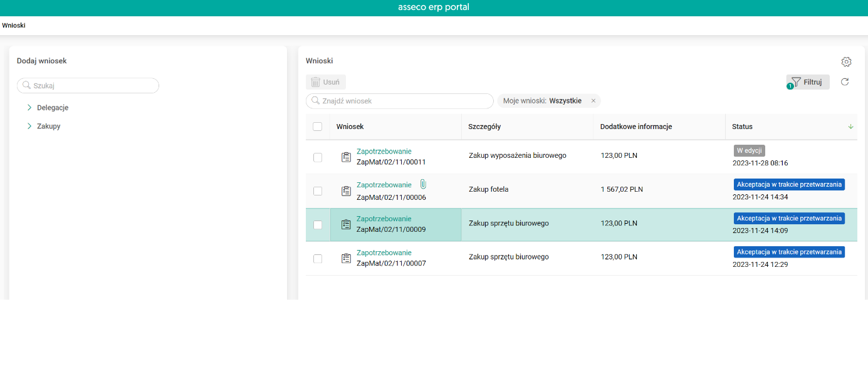
Task: Check the box for request ZapMat/02/11/00011
Action: coord(318,157)
